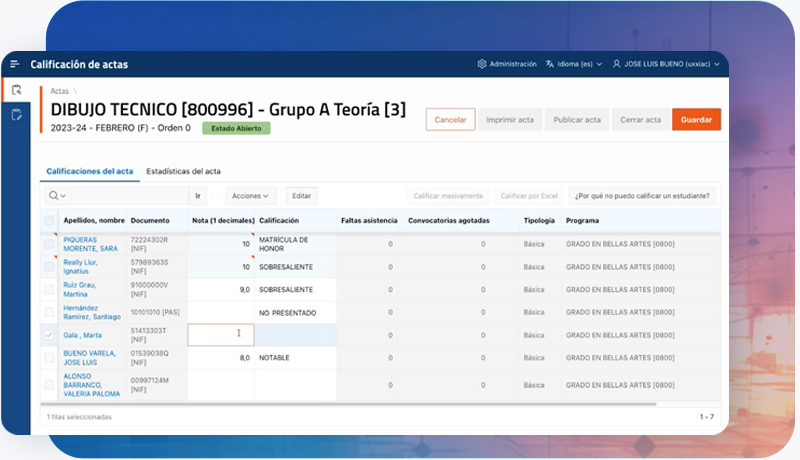Select the Calificaciones del acta tab
800x460 pixels.
90,172
